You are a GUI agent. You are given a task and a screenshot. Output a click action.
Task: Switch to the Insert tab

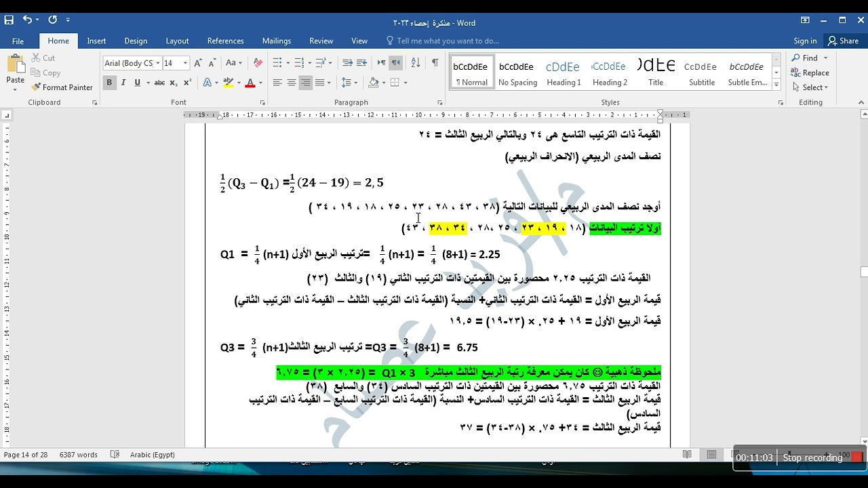pos(96,41)
